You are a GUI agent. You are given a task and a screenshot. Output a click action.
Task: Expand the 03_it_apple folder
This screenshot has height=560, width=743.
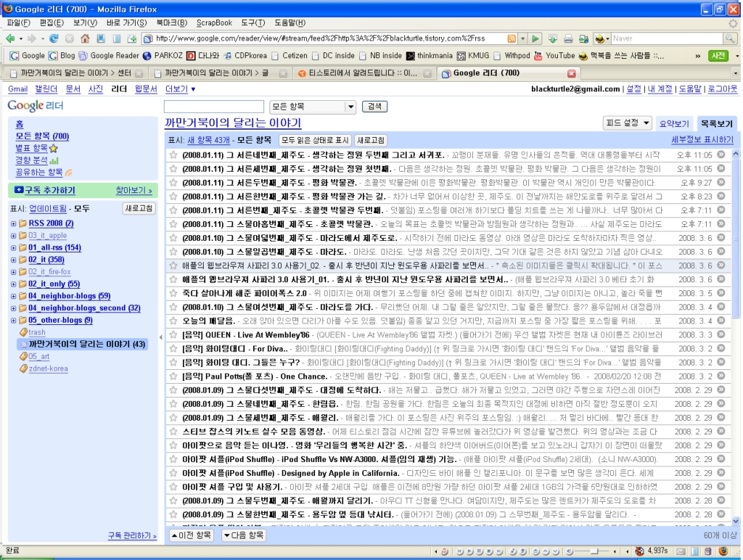(x=13, y=236)
